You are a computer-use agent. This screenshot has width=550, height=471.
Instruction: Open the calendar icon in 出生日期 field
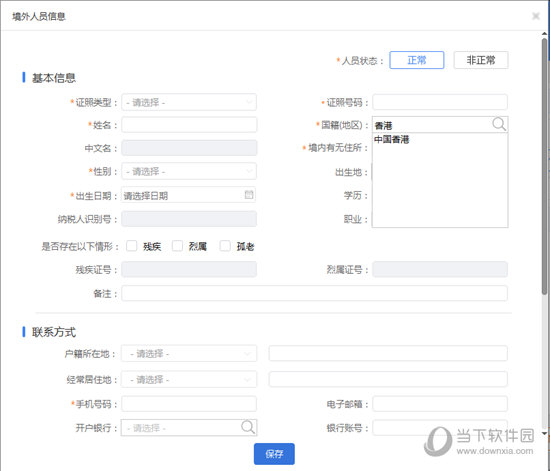[x=249, y=194]
